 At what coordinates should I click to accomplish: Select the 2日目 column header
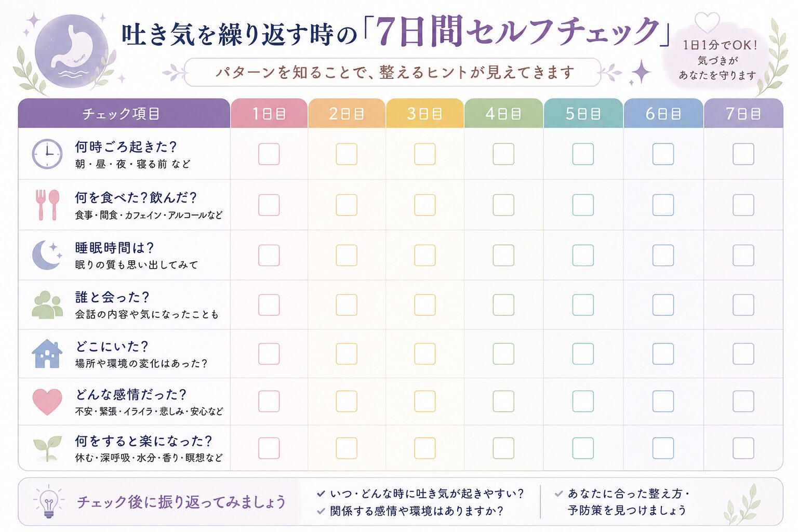pos(347,113)
